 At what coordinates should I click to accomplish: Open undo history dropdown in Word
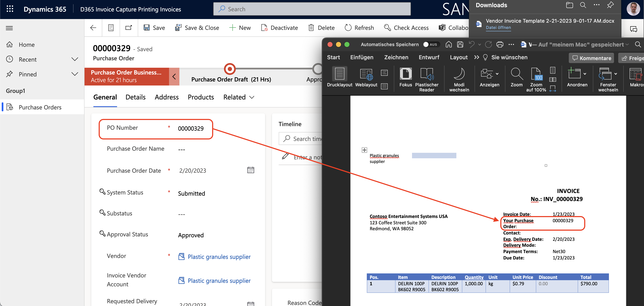(x=479, y=45)
